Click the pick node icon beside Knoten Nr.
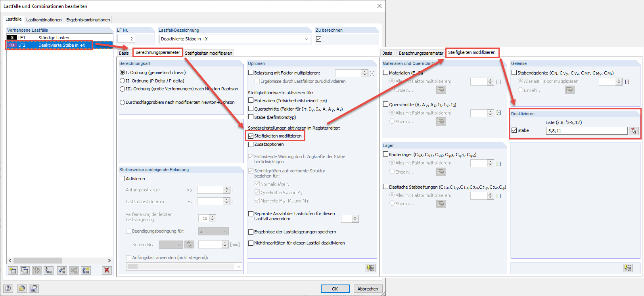 tap(189, 244)
